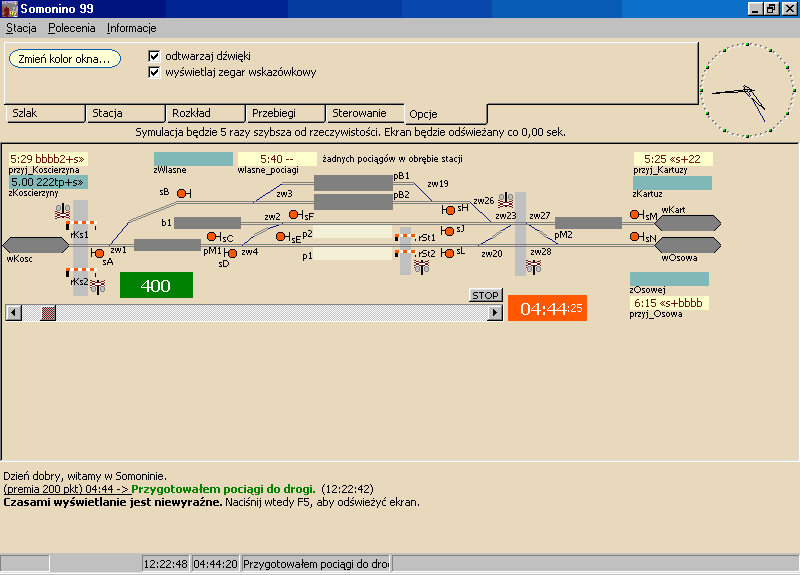The width and height of the screenshot is (800, 575).
Task: Click status bar time 12:22:48
Action: [165, 564]
